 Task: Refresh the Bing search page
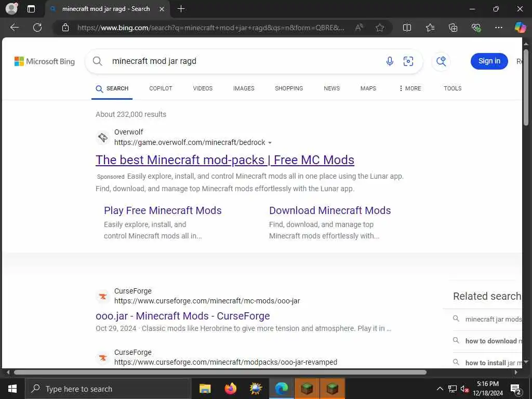coord(37,28)
